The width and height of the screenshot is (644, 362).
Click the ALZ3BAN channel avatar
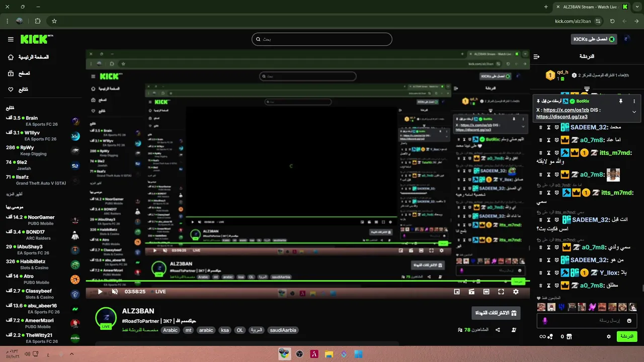click(x=106, y=317)
